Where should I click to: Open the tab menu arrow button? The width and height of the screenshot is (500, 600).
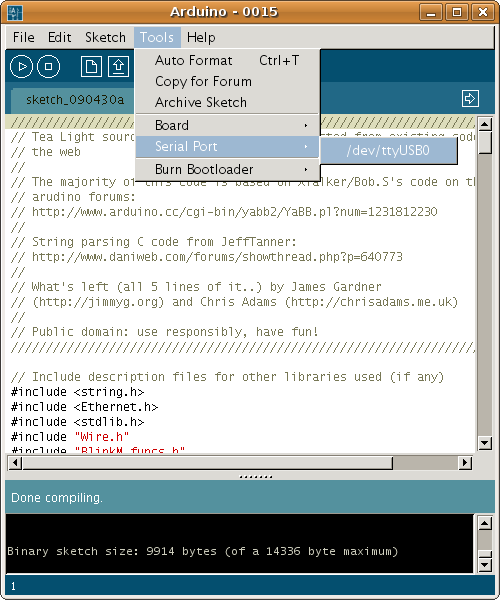coord(470,99)
